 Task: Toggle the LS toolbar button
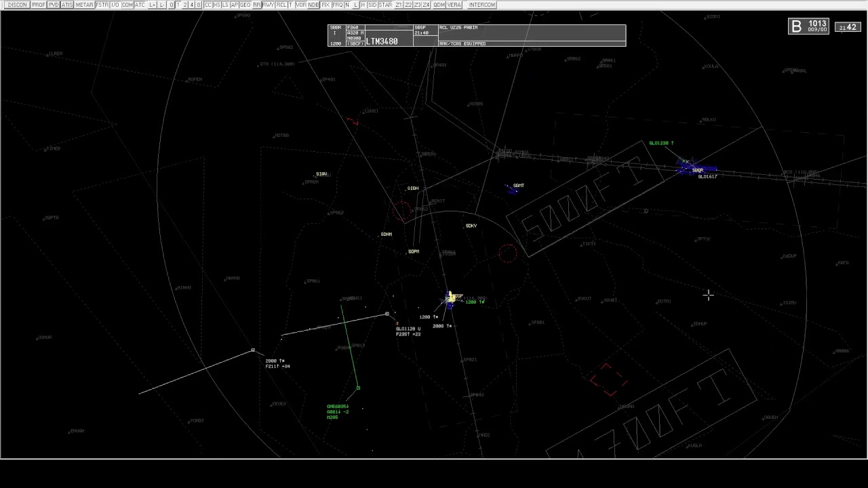[226, 5]
